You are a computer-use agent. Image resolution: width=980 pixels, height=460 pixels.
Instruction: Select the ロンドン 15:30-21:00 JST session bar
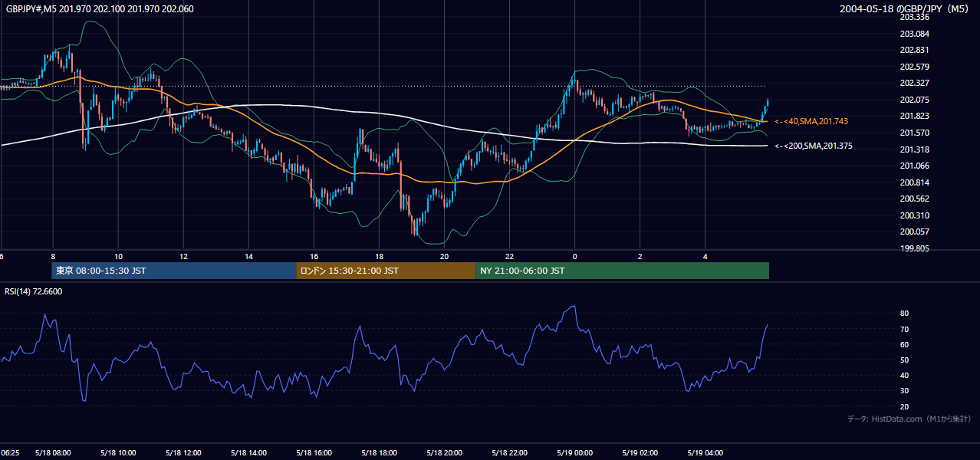click(386, 271)
